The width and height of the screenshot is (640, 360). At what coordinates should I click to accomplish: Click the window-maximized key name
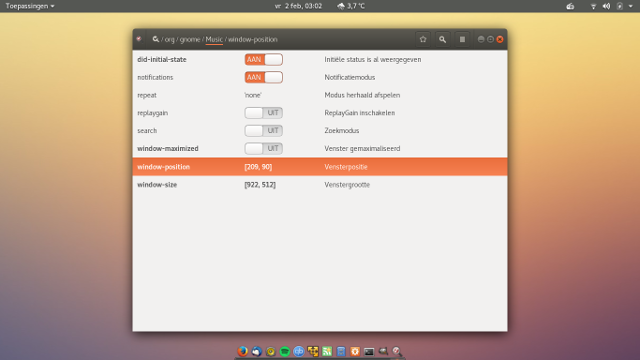pos(168,149)
